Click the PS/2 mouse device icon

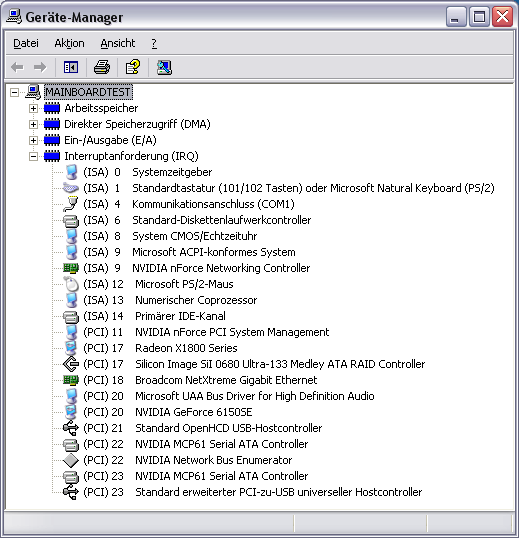point(71,284)
